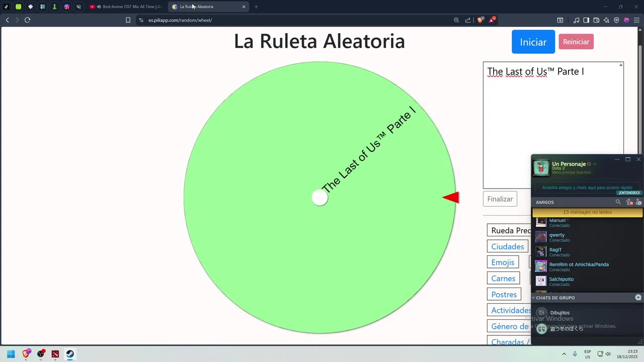Viewport: 644px width, 362px height.
Task: Select the Postres preset
Action: pyautogui.click(x=504, y=294)
